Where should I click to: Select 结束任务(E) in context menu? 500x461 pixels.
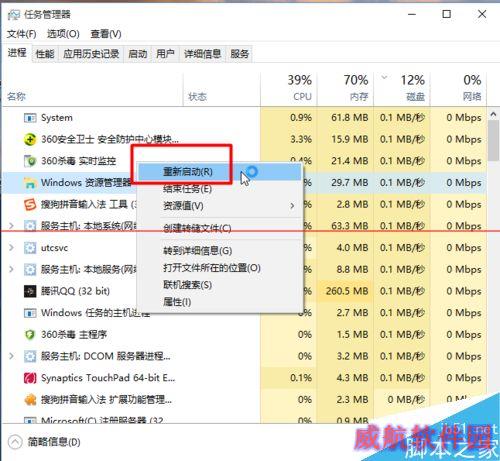click(x=187, y=189)
